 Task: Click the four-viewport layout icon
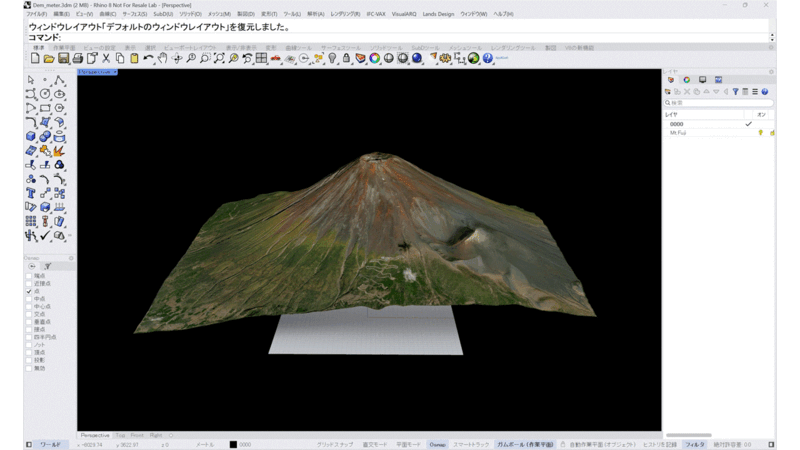coord(261,59)
